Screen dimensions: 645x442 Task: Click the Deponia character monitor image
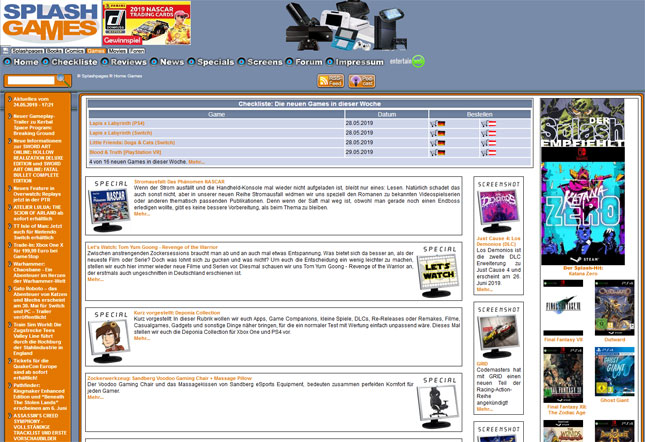109,341
